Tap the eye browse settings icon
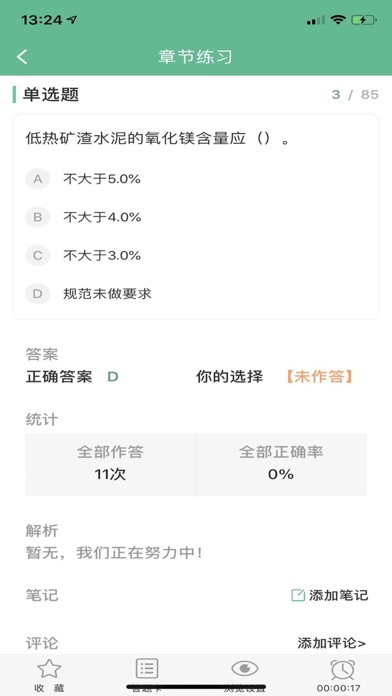This screenshot has width=392, height=696. (245, 668)
